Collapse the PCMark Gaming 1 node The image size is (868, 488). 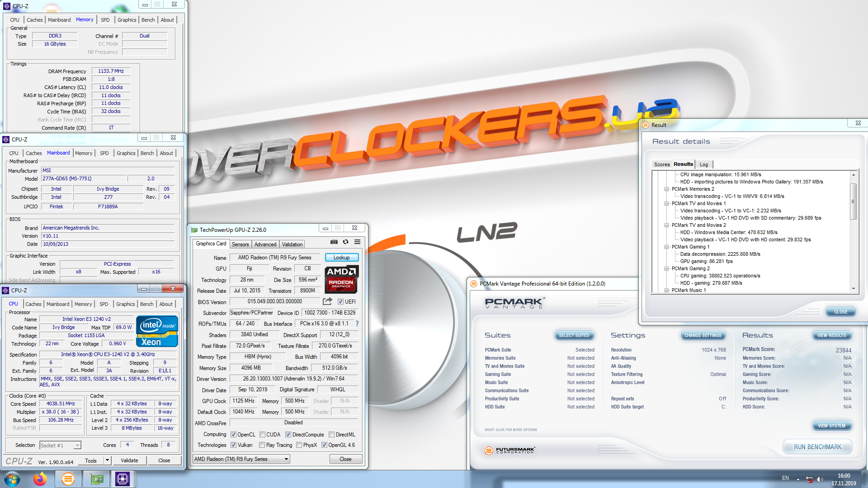click(666, 247)
